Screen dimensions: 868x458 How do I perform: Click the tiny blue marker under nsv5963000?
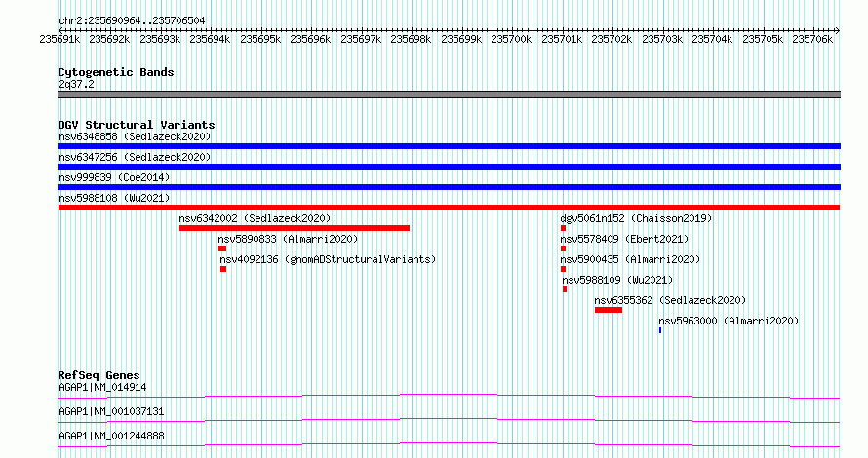click(660, 330)
